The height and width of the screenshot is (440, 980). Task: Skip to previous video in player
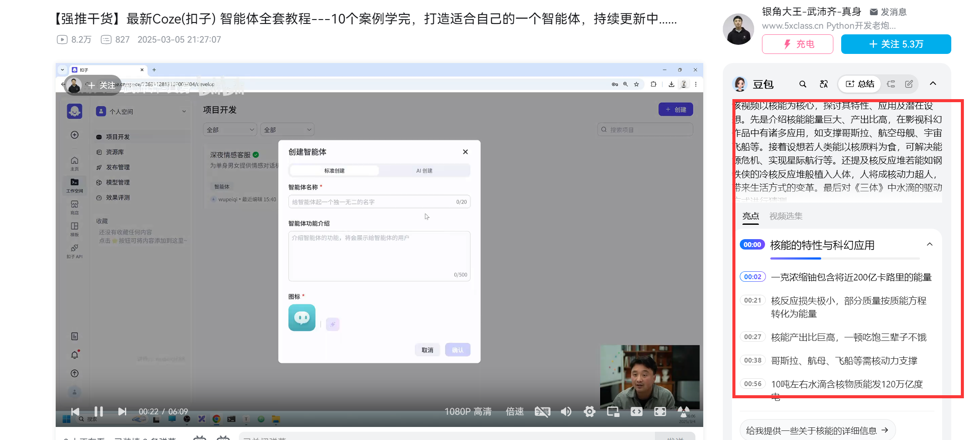coord(75,411)
